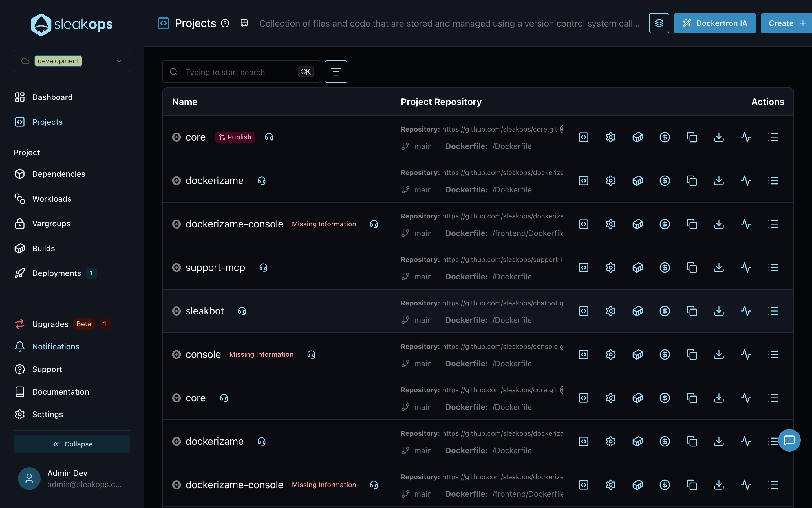Open list icon in first core row

coord(773,137)
